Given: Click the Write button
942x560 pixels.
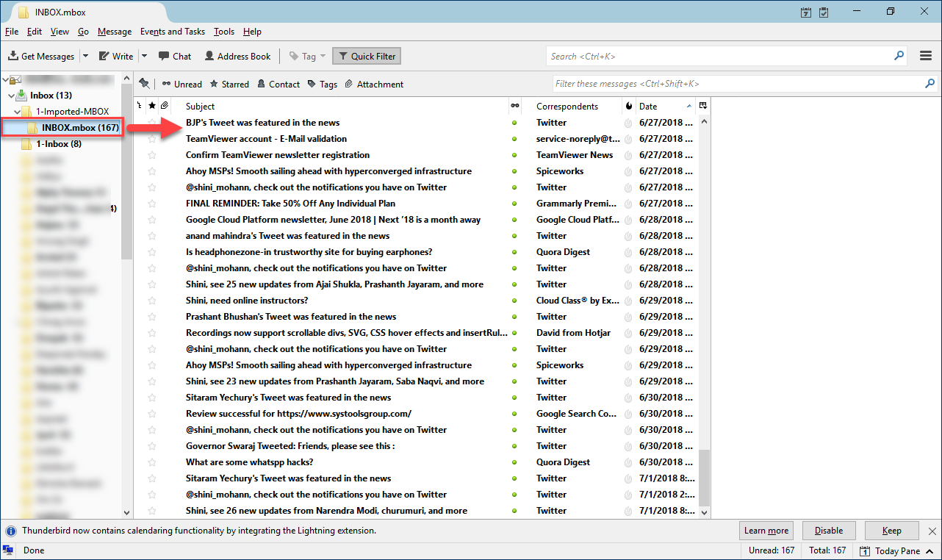Looking at the screenshot, I should [116, 56].
